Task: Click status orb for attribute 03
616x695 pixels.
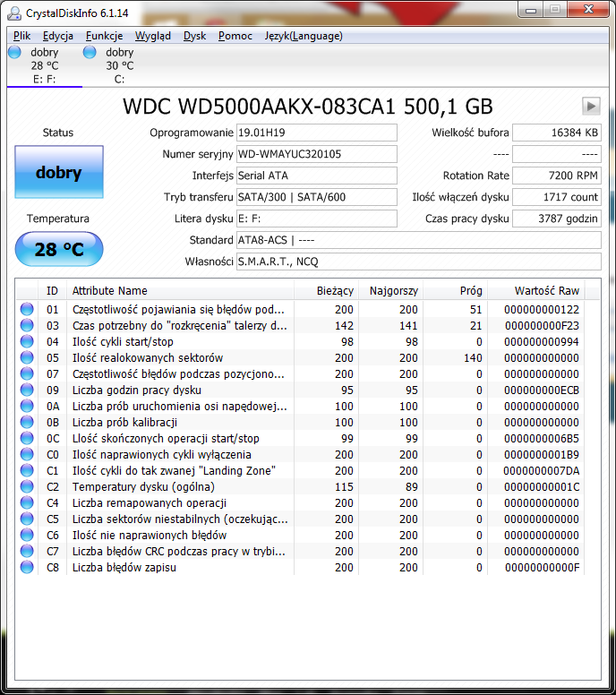Action: click(x=27, y=325)
